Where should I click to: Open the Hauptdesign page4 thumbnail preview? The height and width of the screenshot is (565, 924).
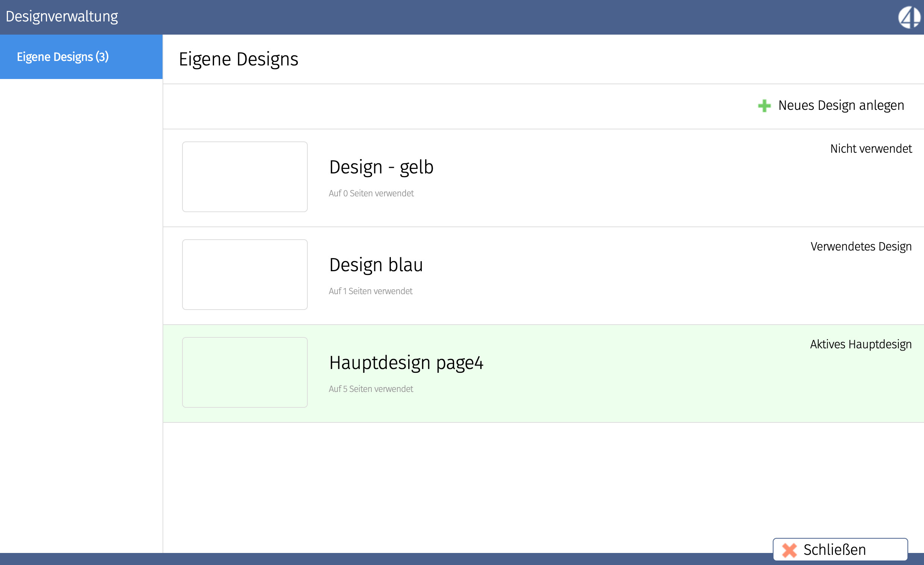click(x=245, y=372)
